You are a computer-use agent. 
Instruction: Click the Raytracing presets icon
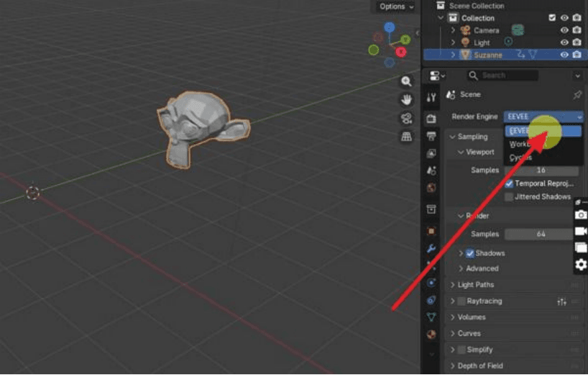tap(561, 301)
